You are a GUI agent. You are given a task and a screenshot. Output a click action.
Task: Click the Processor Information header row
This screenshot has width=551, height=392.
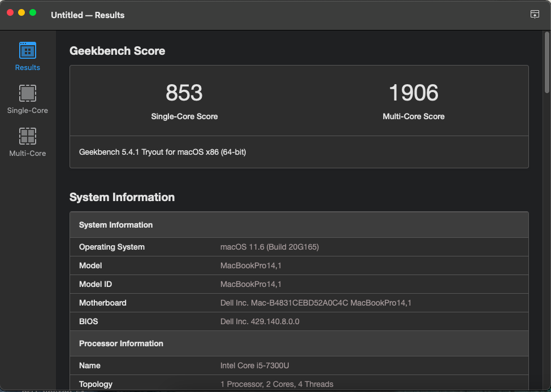(x=299, y=343)
